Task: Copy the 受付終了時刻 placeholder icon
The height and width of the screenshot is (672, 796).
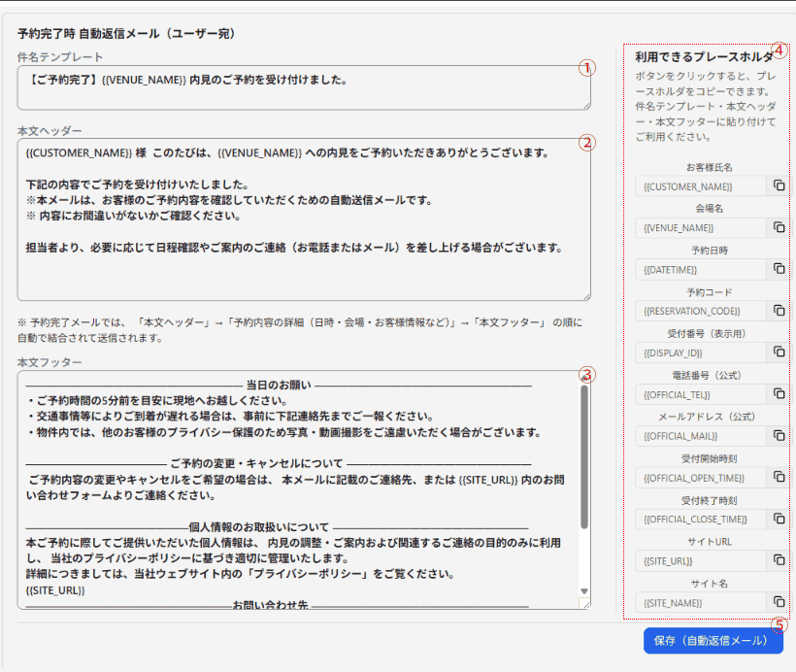Action: 779,519
